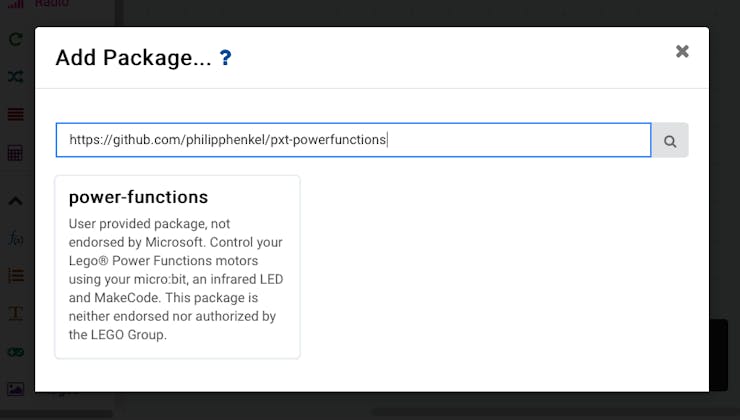Screen dimensions: 740x420
Task: Open the Variables lines icon category
Action: pyautogui.click(x=16, y=114)
